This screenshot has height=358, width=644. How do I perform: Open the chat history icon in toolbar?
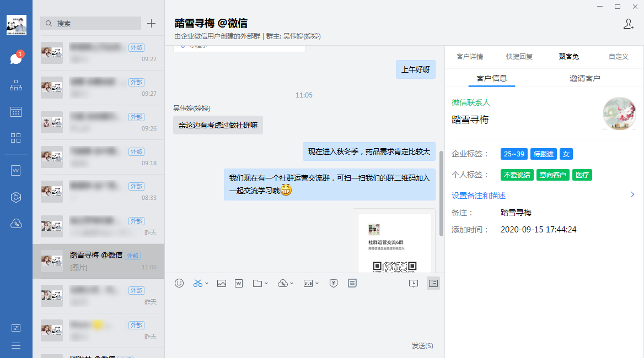tap(414, 283)
